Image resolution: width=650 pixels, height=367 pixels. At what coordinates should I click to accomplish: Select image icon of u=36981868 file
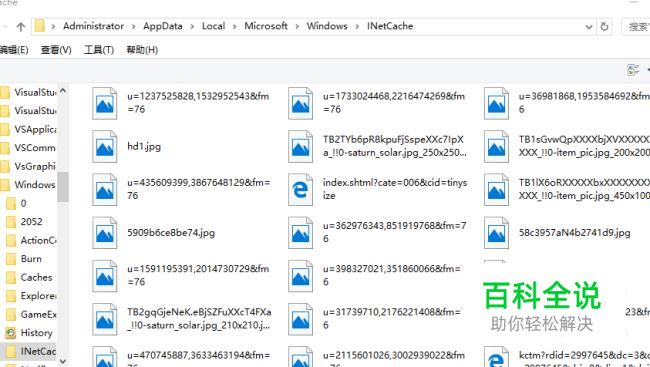[496, 103]
